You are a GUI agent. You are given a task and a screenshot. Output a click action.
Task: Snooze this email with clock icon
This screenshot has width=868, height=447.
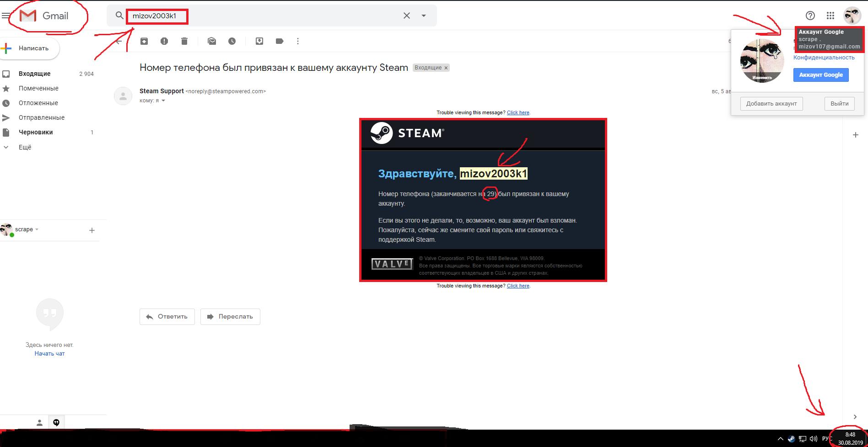pyautogui.click(x=232, y=41)
